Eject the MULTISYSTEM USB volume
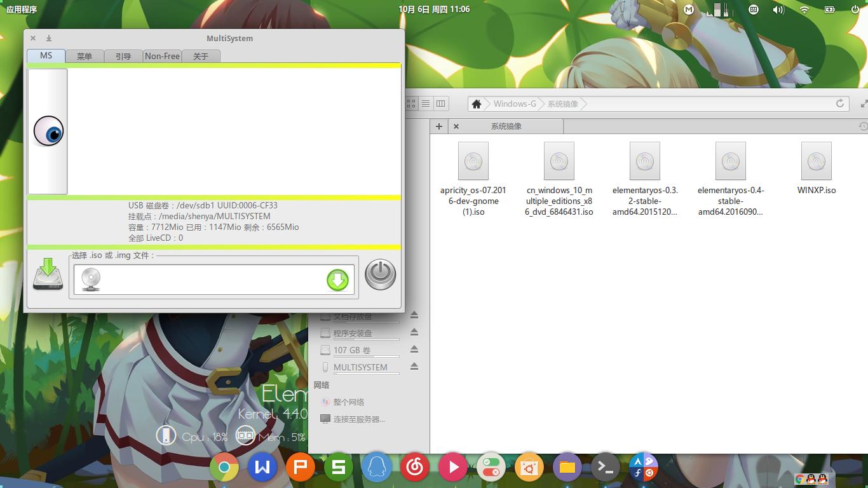The height and width of the screenshot is (488, 868). 414,367
